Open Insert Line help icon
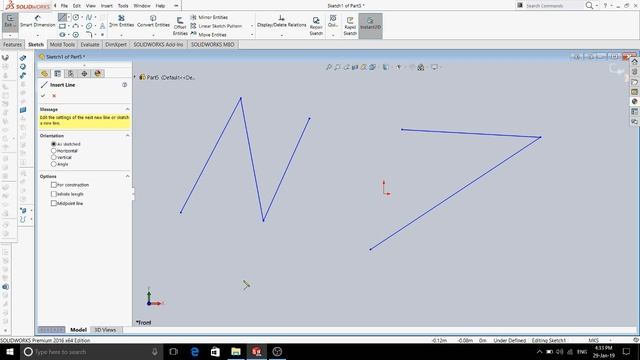640x360 pixels. (x=124, y=85)
